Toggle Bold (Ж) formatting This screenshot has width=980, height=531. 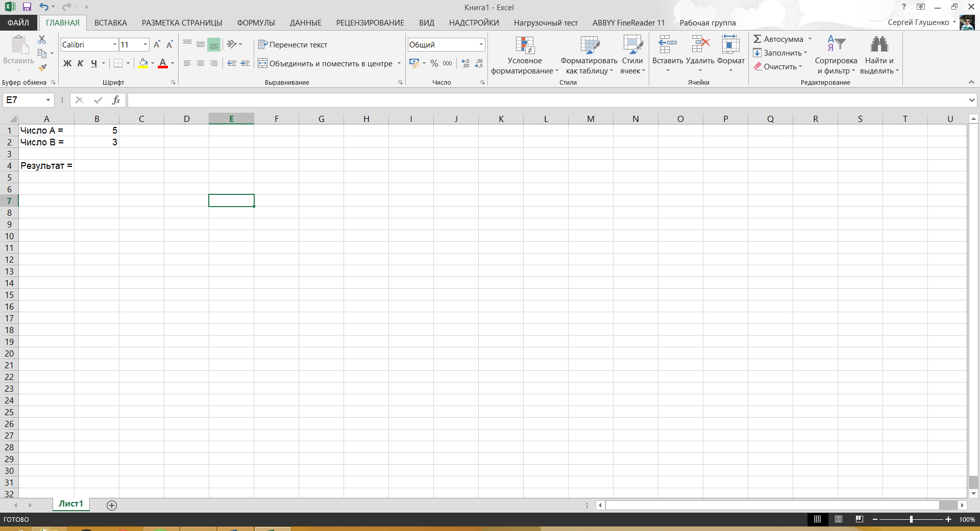(67, 63)
